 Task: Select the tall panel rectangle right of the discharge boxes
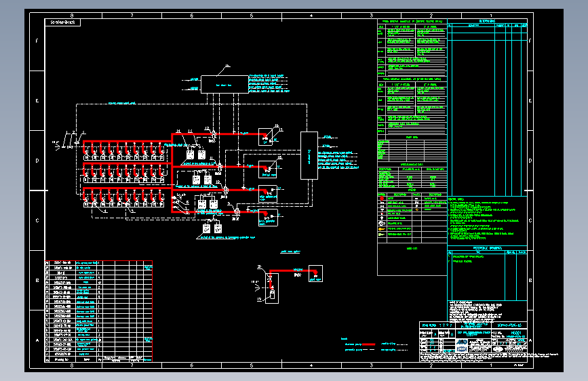309,155
